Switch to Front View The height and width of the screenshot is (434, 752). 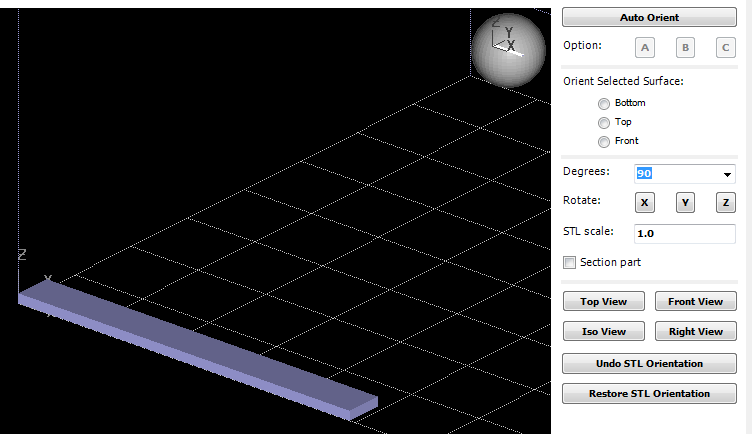[x=695, y=301]
